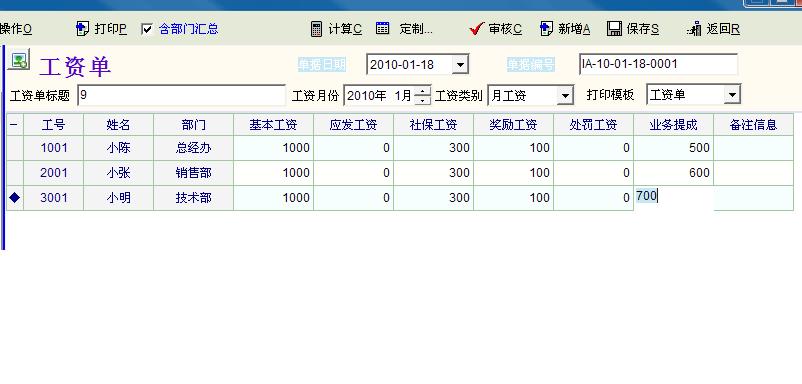Click the 单据编号 field IA-10-01-18-0001
The height and width of the screenshot is (384, 802).
[x=658, y=64]
